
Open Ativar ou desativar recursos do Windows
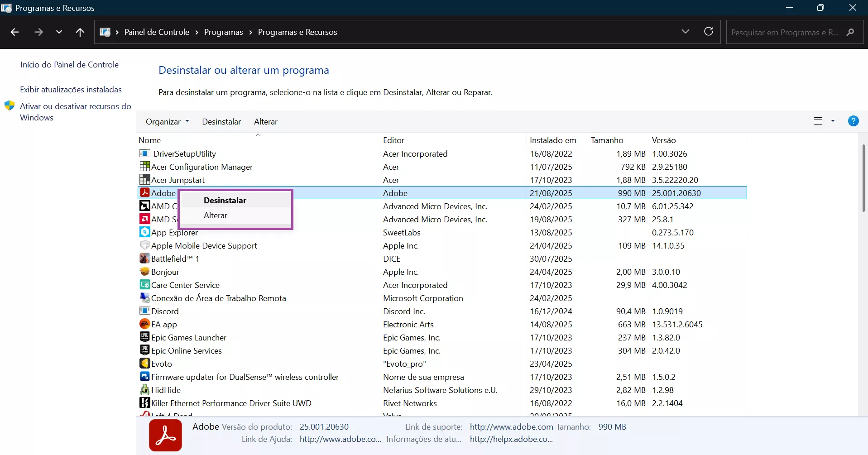point(75,112)
